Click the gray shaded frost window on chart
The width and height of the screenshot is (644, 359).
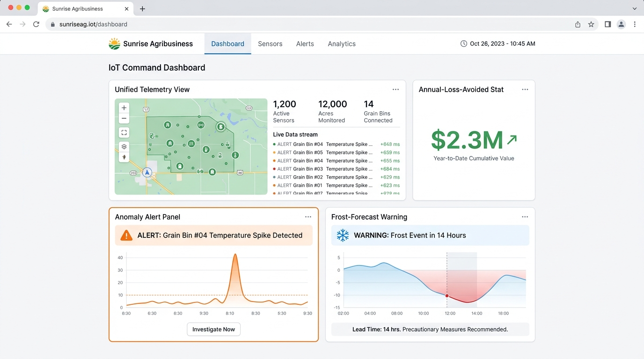coord(462,280)
